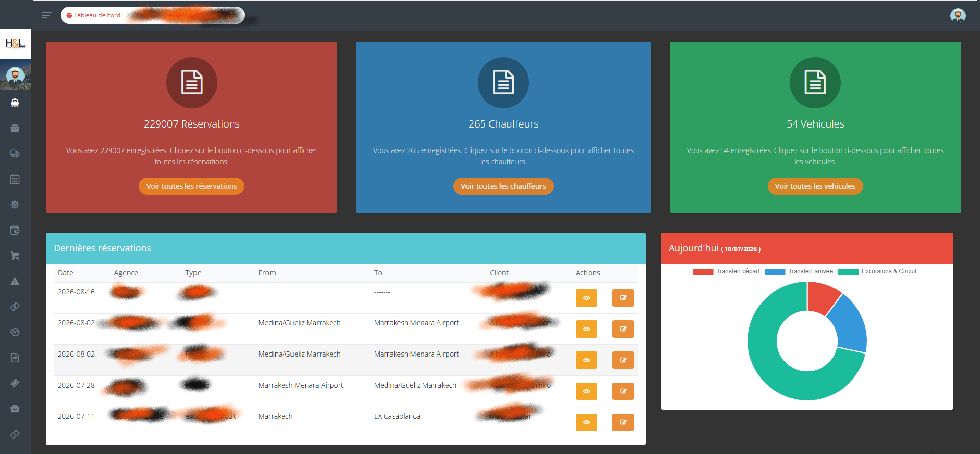Click the To column header
980x454 pixels.
378,273
